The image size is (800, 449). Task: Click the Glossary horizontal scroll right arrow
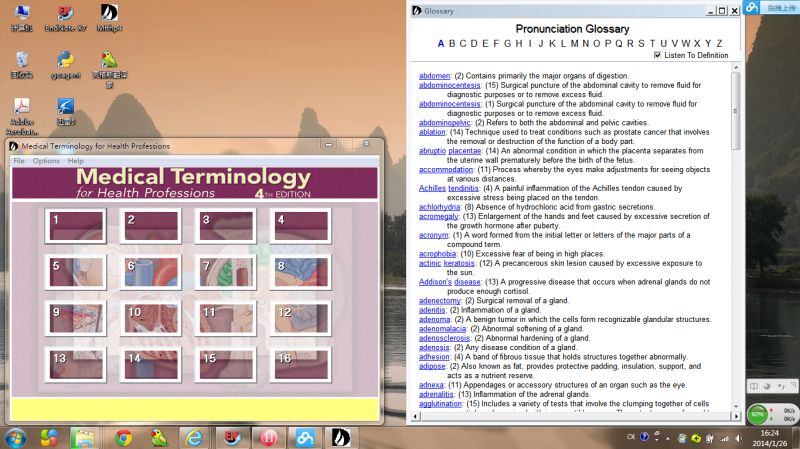[736, 416]
